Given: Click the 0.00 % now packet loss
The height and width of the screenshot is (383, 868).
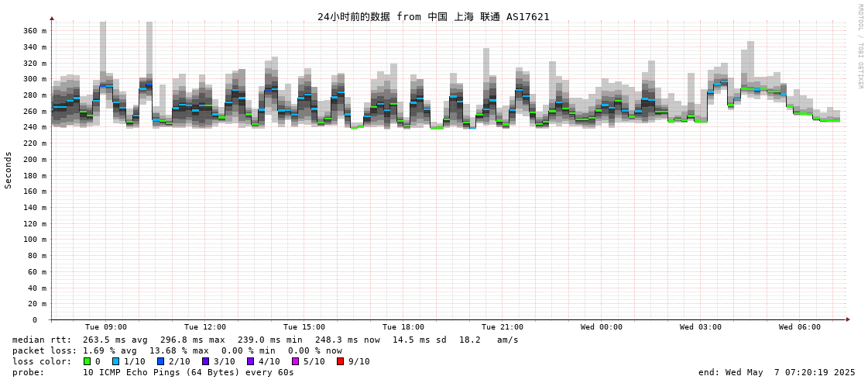Looking at the screenshot, I should point(315,351).
